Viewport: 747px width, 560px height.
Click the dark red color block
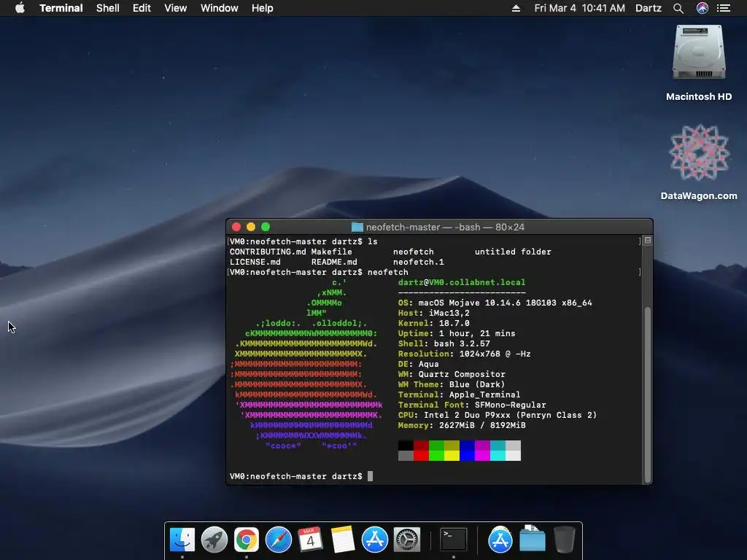click(x=421, y=446)
